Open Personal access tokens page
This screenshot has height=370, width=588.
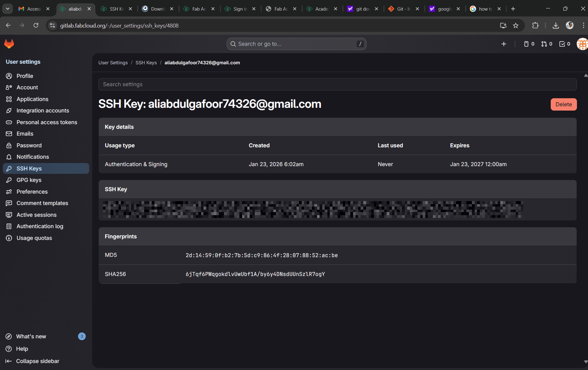46,122
